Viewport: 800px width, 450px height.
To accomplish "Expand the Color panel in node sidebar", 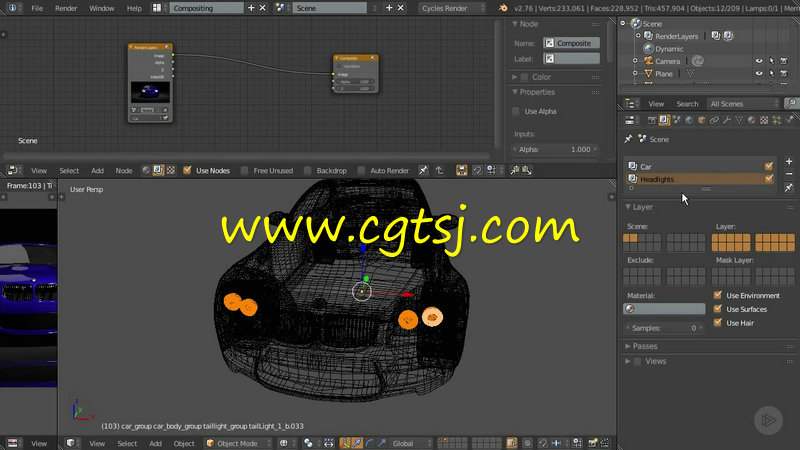I will pos(515,77).
